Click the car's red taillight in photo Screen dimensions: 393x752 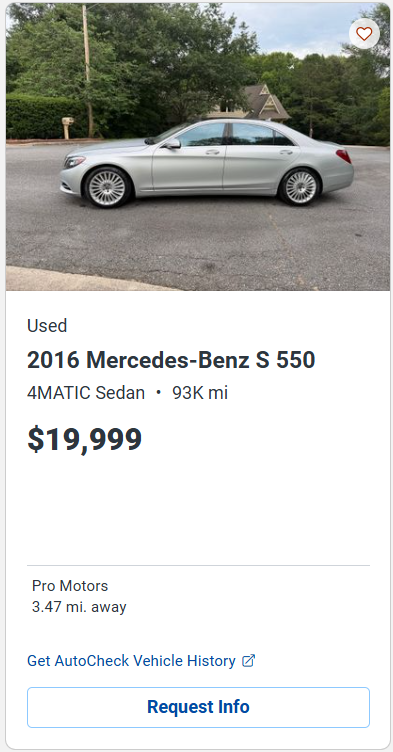(343, 156)
